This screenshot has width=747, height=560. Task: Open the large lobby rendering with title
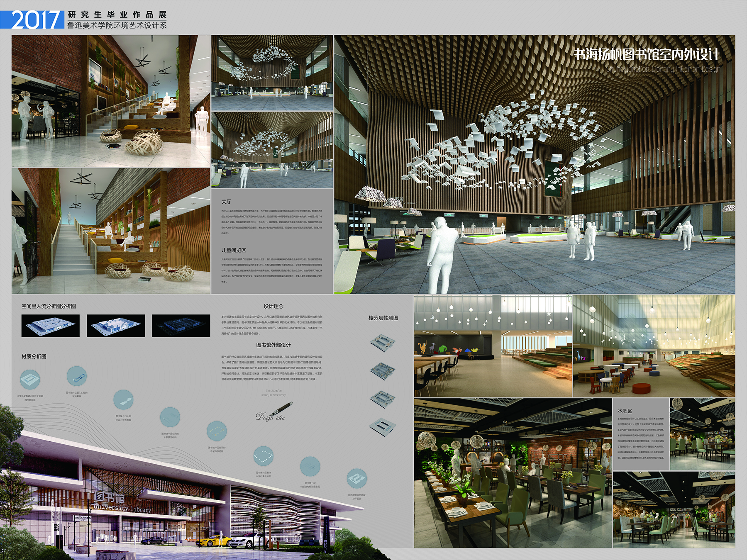pos(535,164)
